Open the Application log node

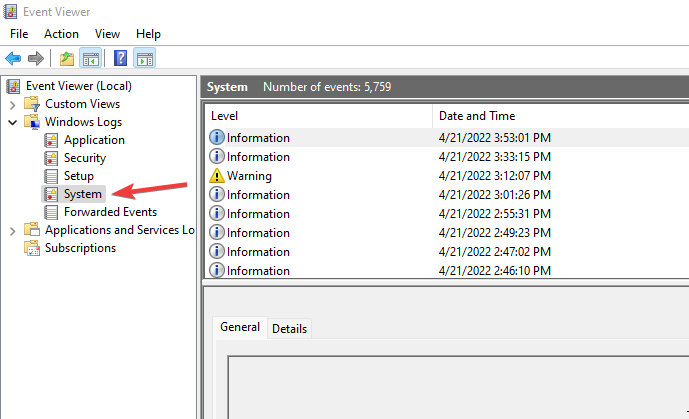point(94,140)
